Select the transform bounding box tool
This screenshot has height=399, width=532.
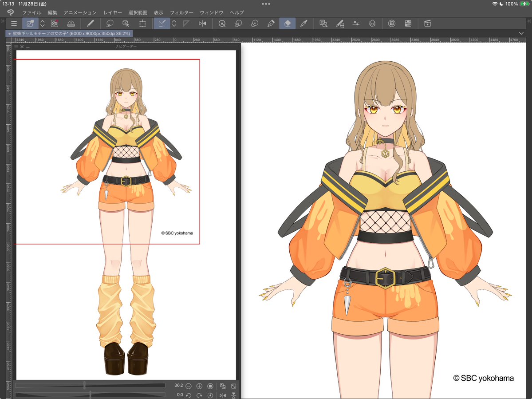pyautogui.click(x=142, y=24)
